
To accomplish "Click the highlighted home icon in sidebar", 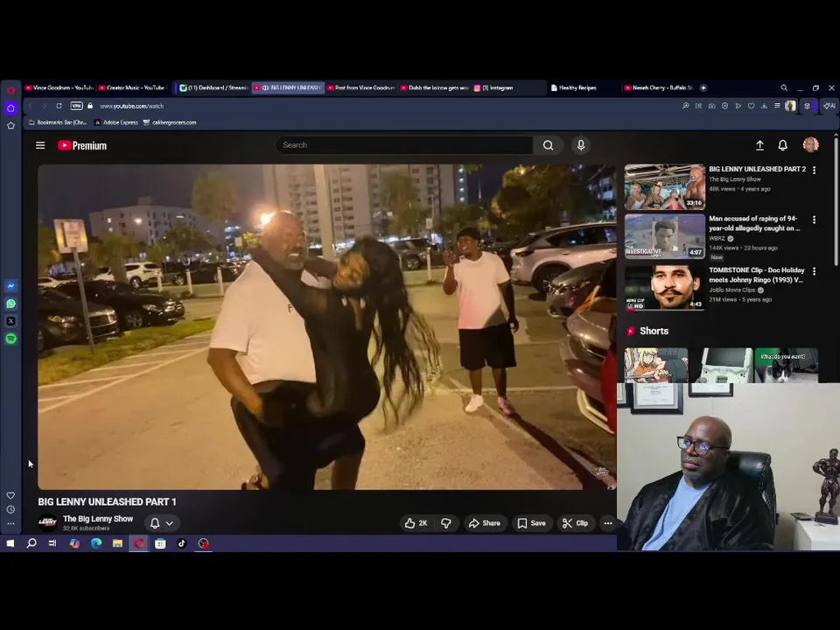I will coord(10,108).
